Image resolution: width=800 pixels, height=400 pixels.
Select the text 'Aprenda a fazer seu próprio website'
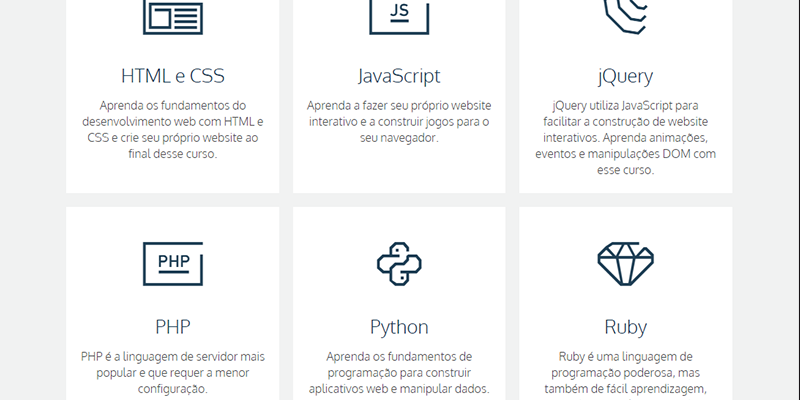coord(399,106)
